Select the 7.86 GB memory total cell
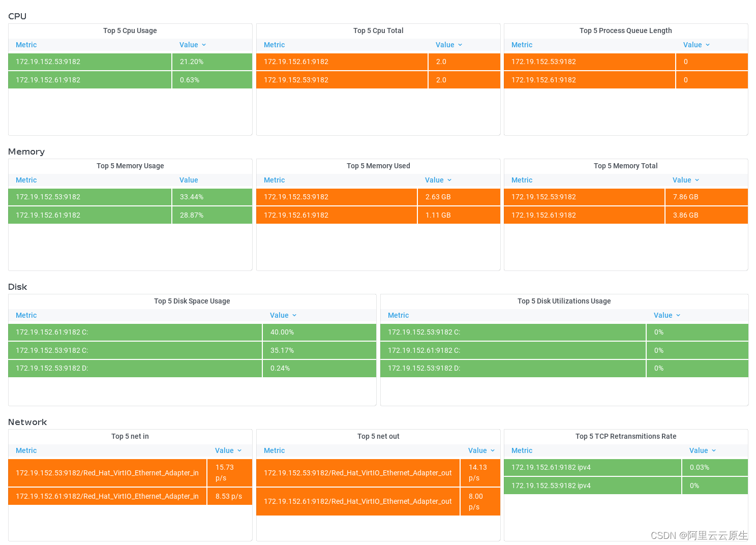Image resolution: width=756 pixels, height=545 pixels. coord(707,197)
